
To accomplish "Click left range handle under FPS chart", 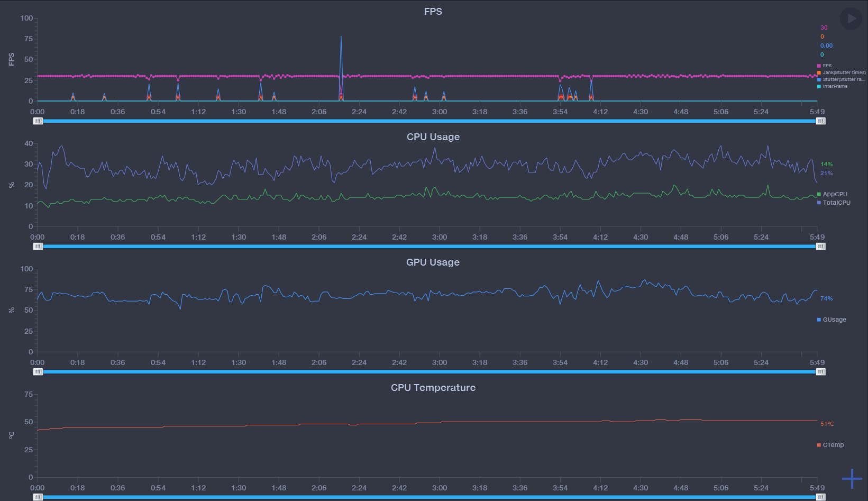I will tap(38, 121).
